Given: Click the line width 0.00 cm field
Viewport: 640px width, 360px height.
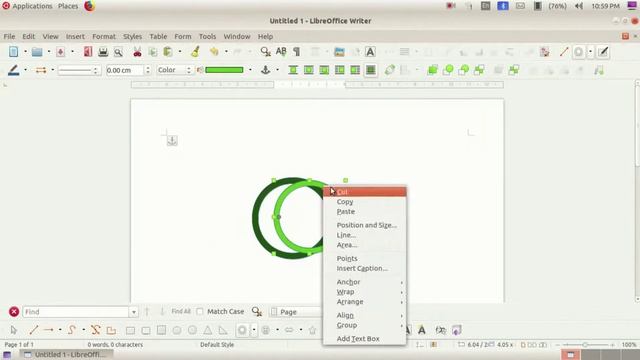Looking at the screenshot, I should click(x=125, y=70).
